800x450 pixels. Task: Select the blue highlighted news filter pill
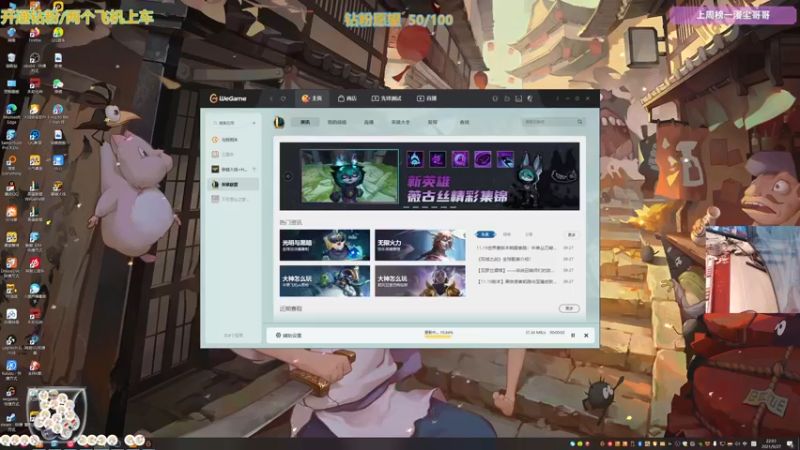click(x=485, y=234)
